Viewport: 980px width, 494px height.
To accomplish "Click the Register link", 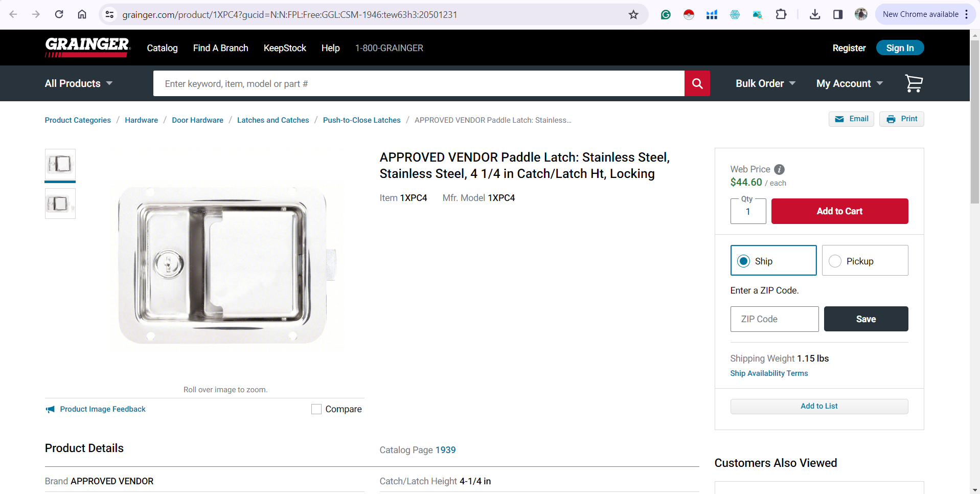I will [849, 48].
